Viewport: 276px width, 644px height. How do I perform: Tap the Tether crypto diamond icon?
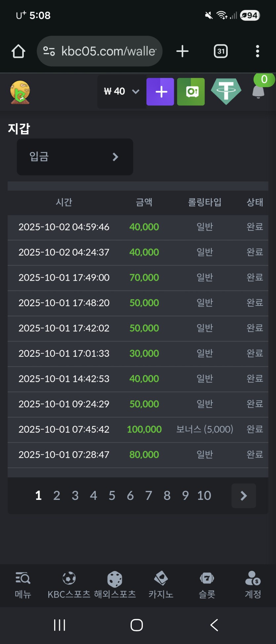tap(226, 91)
